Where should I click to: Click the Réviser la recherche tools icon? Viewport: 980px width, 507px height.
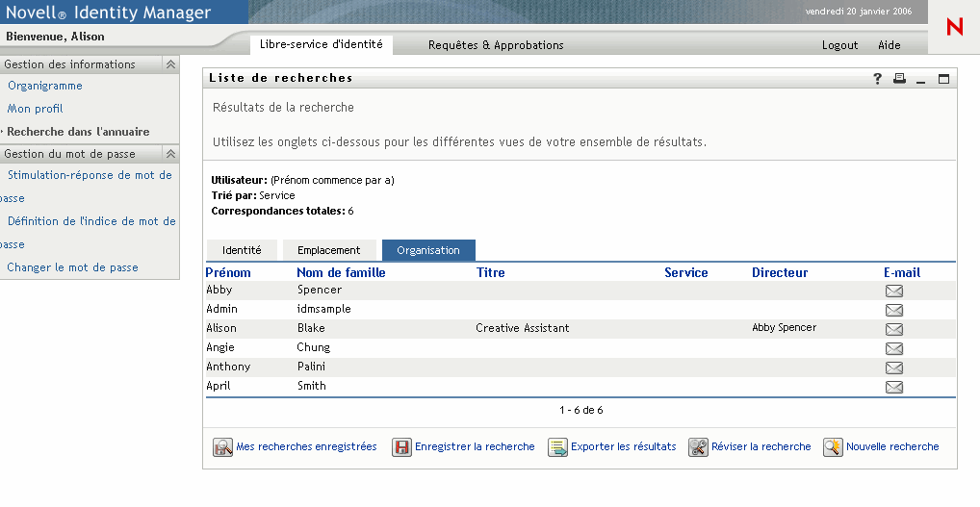698,447
